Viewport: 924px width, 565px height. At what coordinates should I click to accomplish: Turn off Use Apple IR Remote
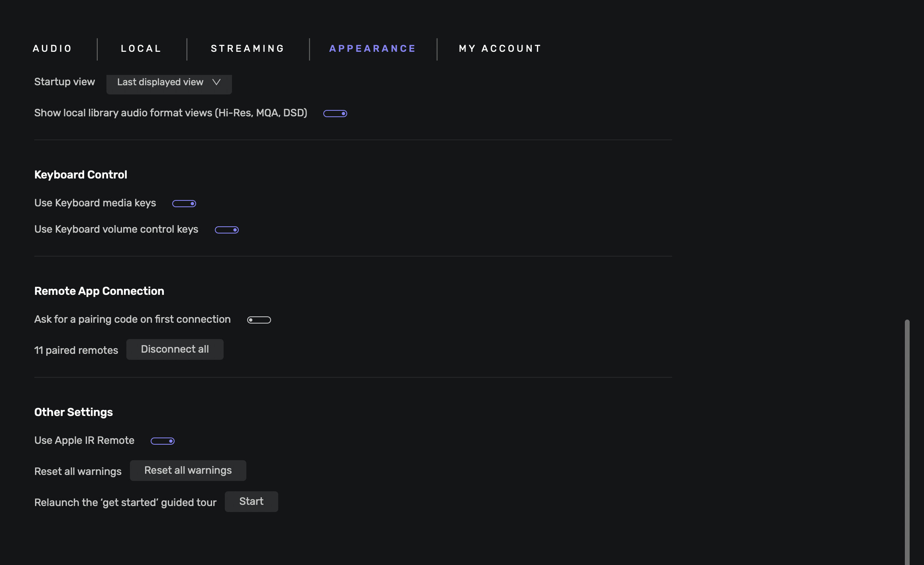coord(162,441)
